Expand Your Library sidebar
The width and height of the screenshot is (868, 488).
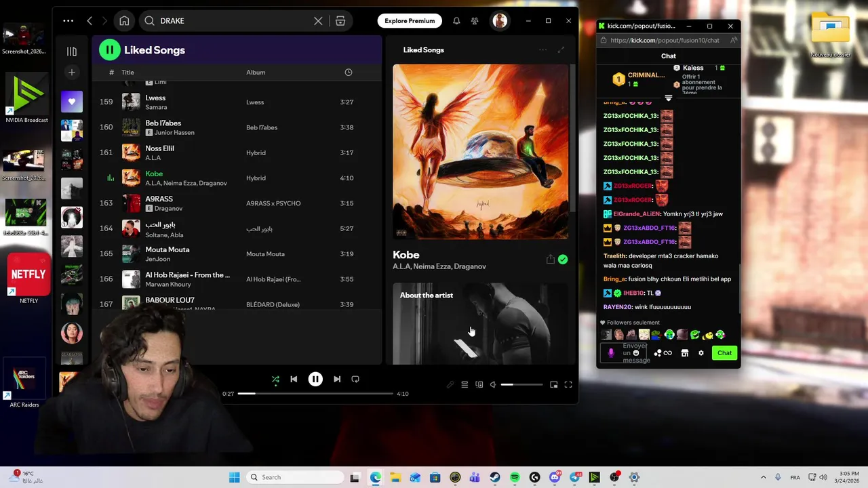tap(72, 52)
